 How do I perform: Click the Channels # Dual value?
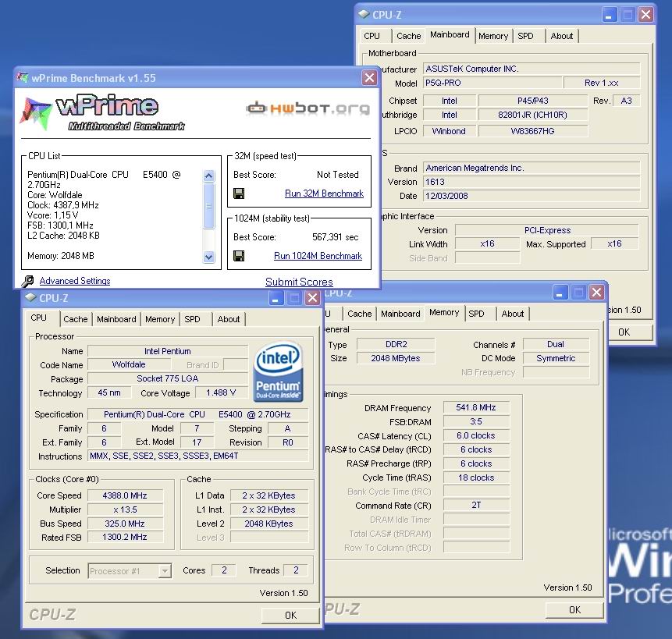556,344
